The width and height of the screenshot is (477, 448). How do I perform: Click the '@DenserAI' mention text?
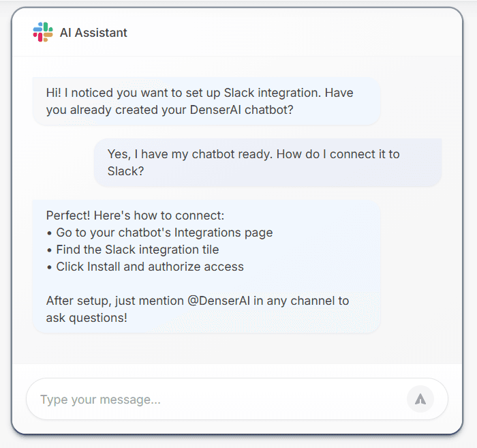[219, 301]
